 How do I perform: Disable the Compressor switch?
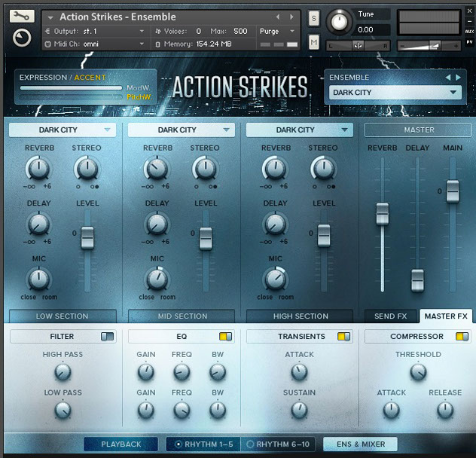[462, 337]
